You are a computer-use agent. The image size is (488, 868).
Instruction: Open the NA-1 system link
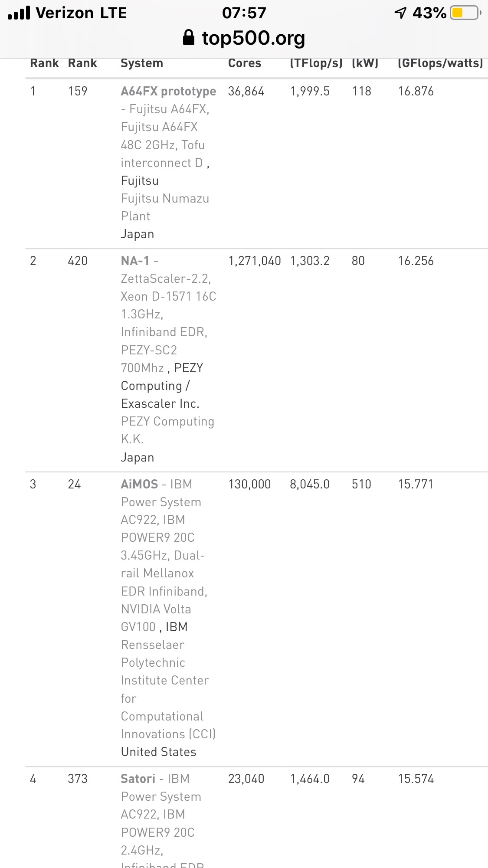(x=135, y=261)
